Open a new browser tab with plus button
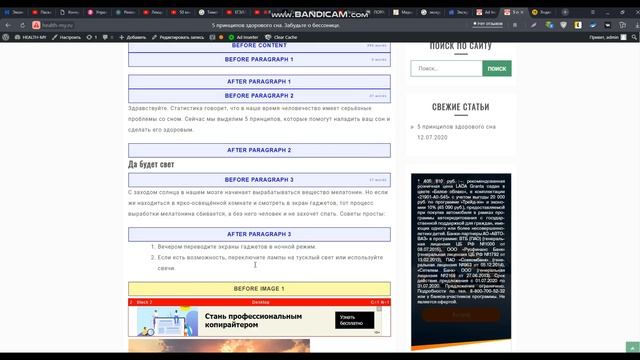Image resolution: width=640 pixels, height=360 pixels. 565,12
